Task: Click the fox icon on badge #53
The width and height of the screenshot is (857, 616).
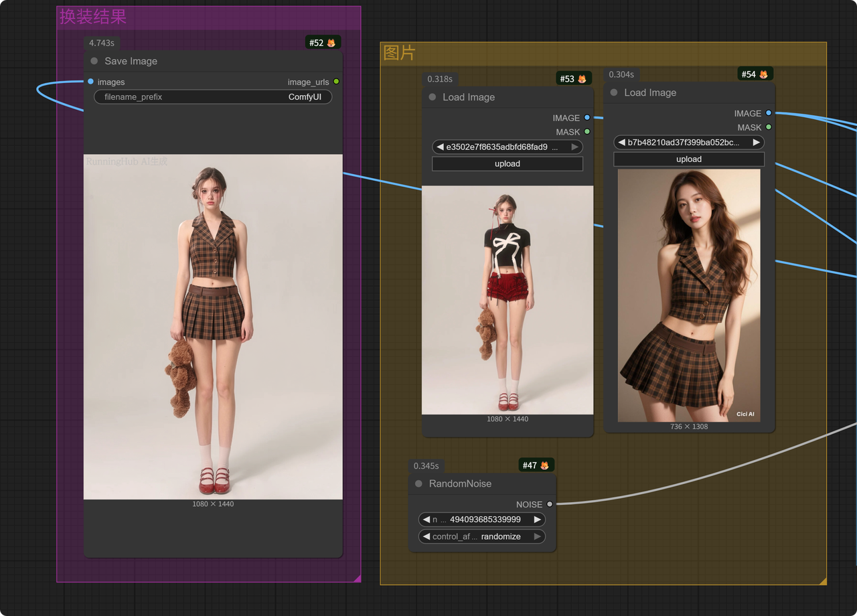Action: coord(582,79)
